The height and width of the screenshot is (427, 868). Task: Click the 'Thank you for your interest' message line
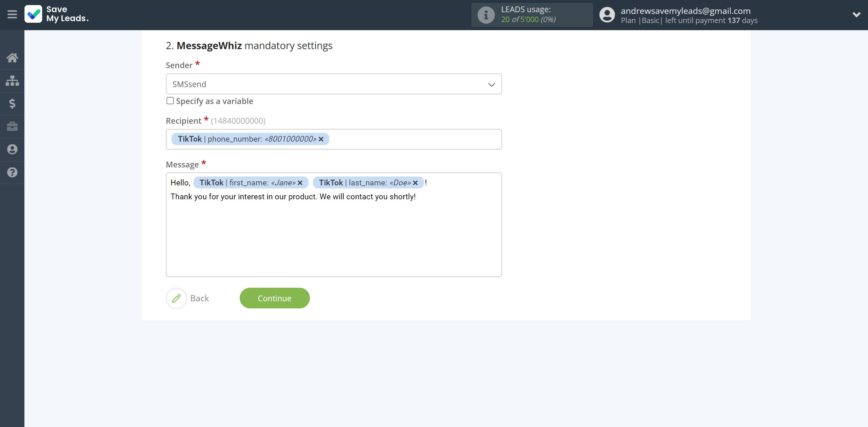click(x=293, y=197)
